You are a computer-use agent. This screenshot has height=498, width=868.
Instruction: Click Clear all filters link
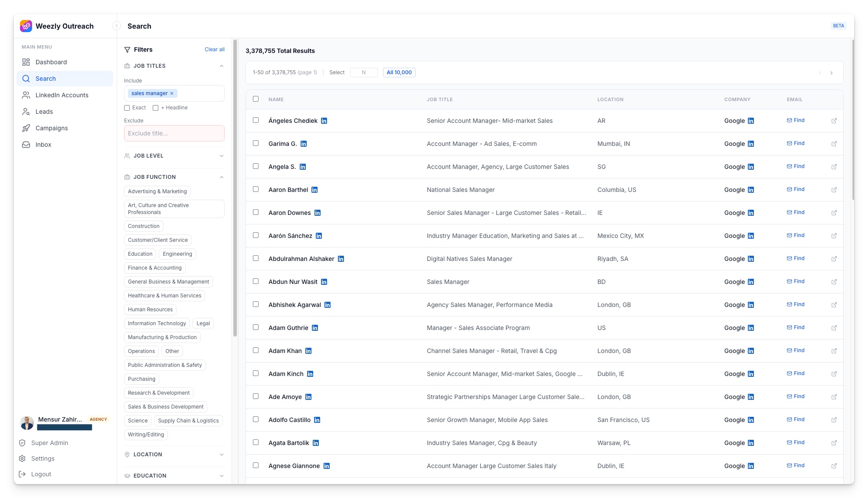click(215, 49)
